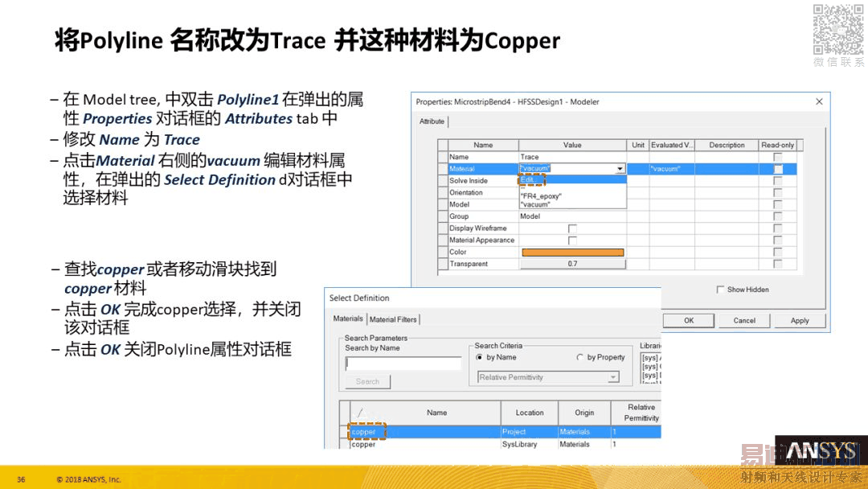Open the Material value dropdown arrow
The width and height of the screenshot is (868, 489).
tap(620, 168)
